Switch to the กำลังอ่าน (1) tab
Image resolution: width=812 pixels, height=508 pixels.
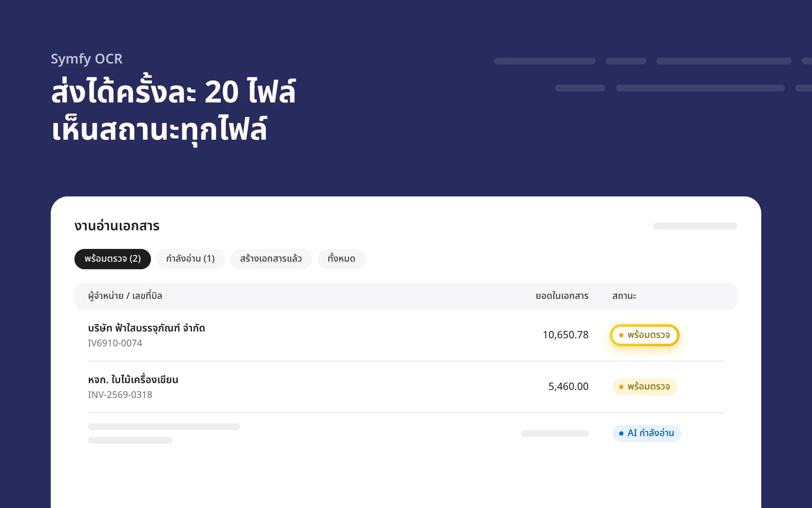190,259
